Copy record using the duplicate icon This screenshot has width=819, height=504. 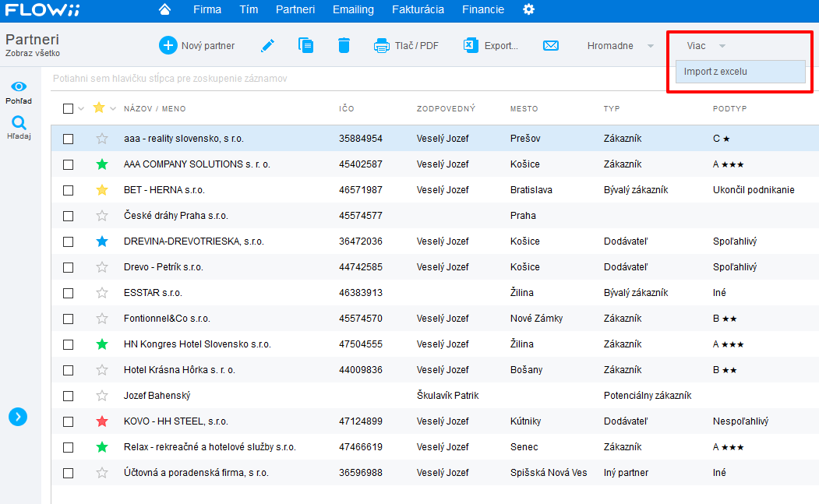(305, 45)
